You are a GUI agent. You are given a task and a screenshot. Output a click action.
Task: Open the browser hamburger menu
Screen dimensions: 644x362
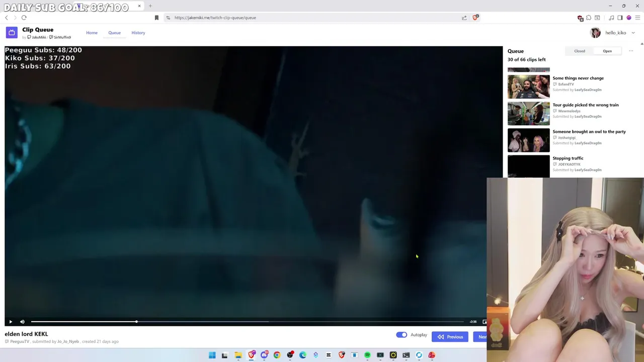(x=637, y=18)
